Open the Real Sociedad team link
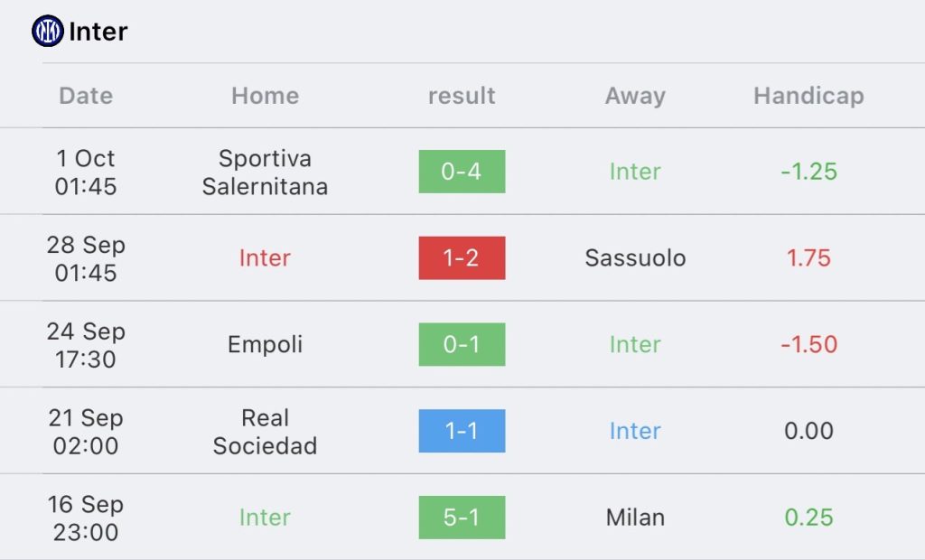Image resolution: width=925 pixels, height=560 pixels. click(265, 432)
